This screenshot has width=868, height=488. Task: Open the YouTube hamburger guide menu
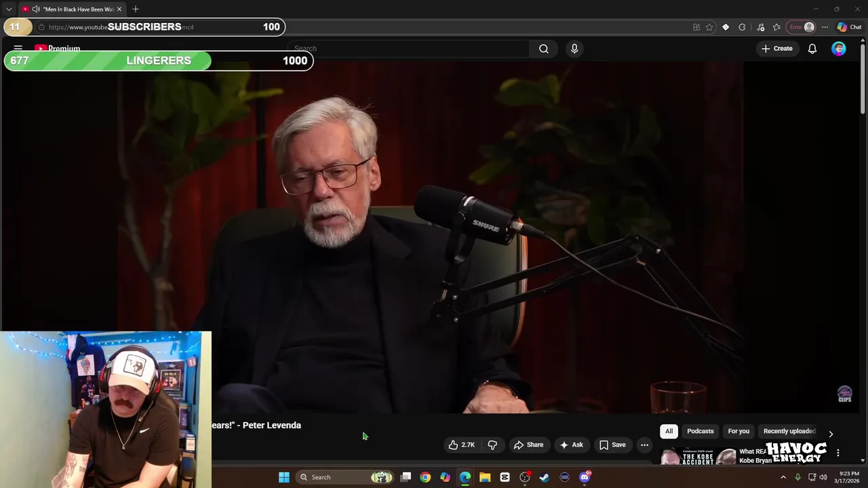coord(18,49)
